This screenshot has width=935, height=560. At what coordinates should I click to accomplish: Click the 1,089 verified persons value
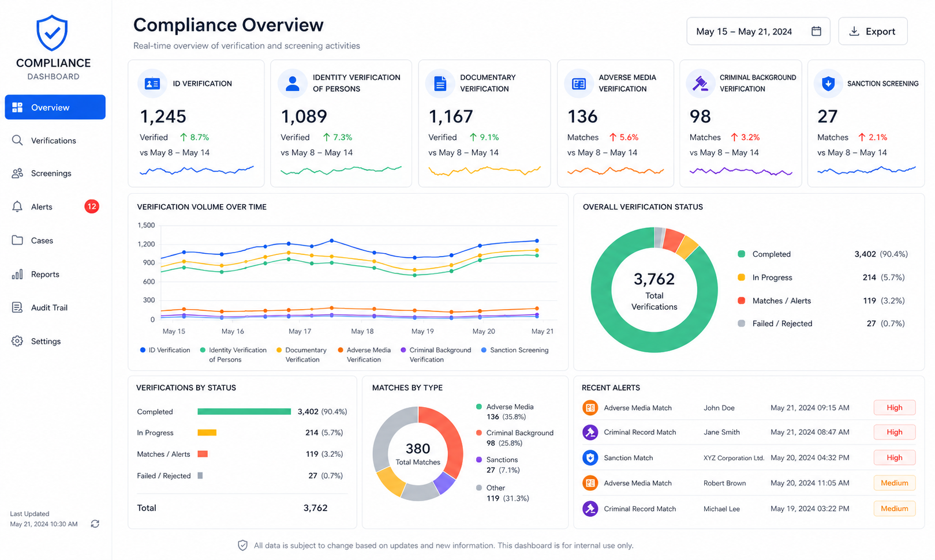304,116
